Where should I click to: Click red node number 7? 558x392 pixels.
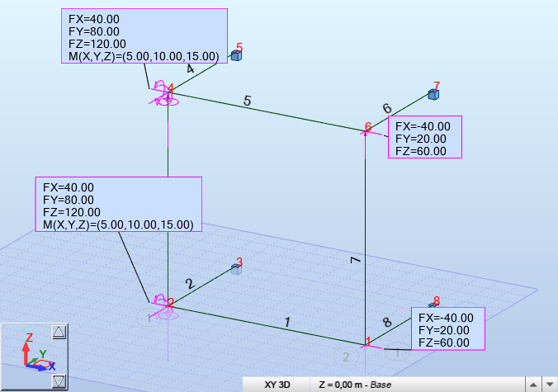(437, 86)
